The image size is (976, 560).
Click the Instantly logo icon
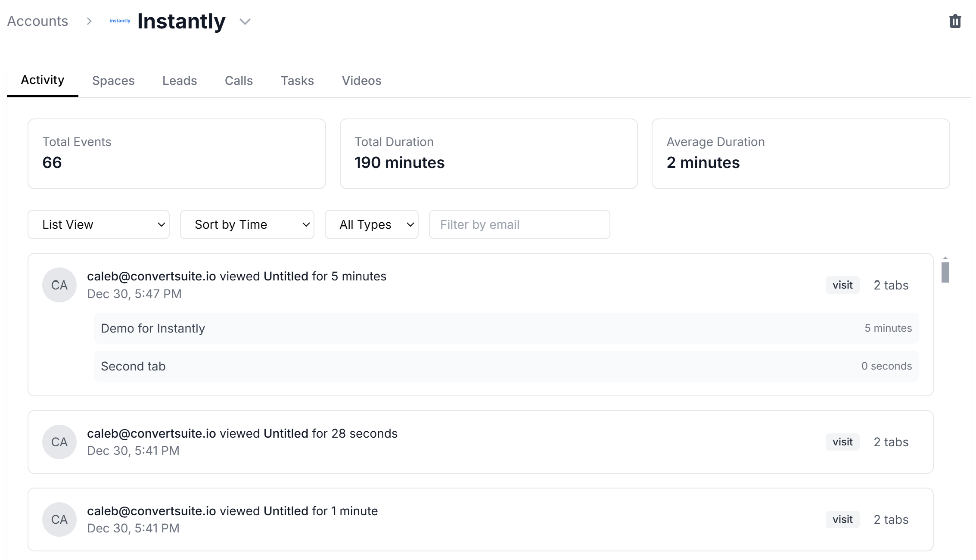[120, 21]
